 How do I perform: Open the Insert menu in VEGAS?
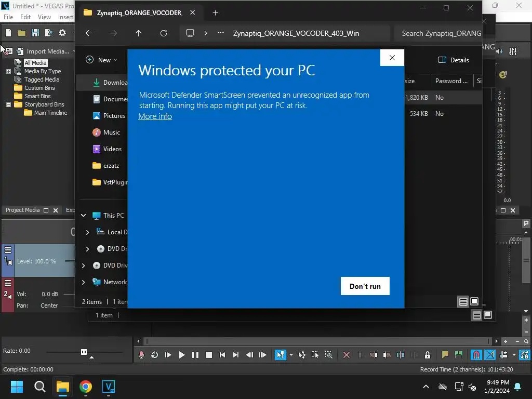(65, 17)
